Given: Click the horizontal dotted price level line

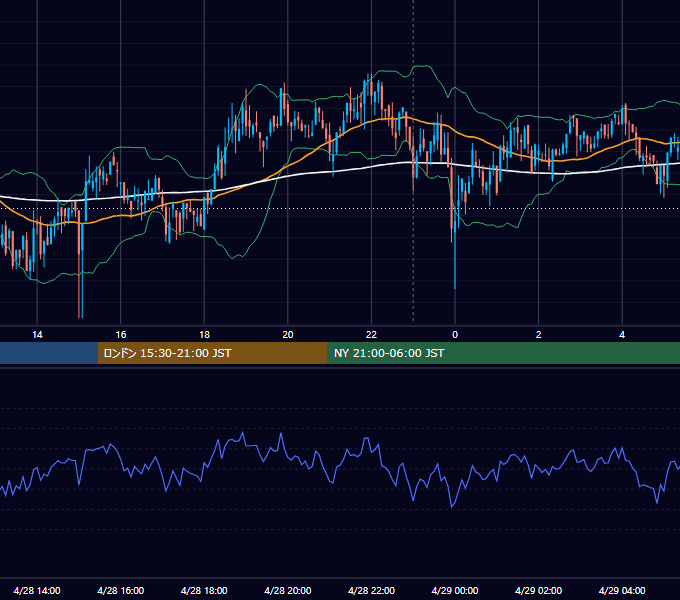Looking at the screenshot, I should tap(340, 209).
